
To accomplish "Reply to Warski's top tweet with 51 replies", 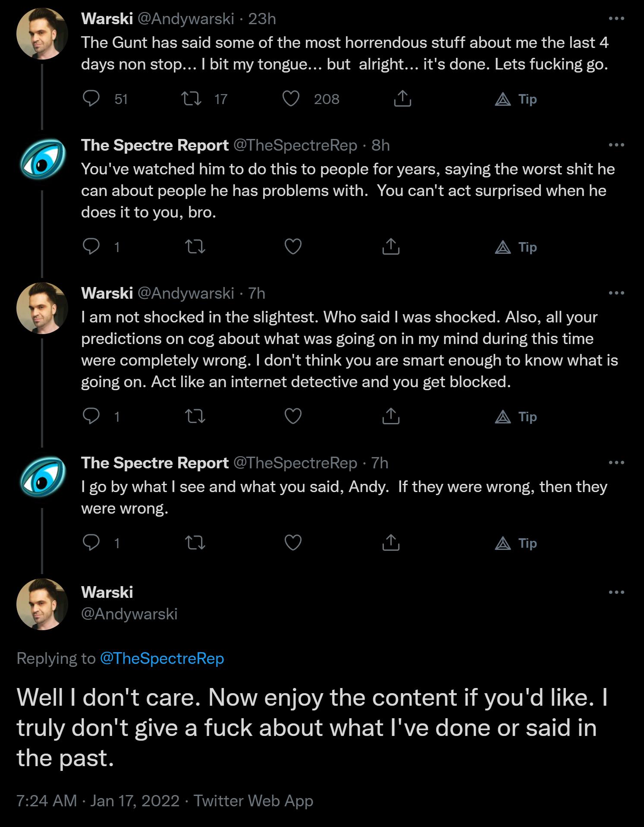I will pos(91,99).
